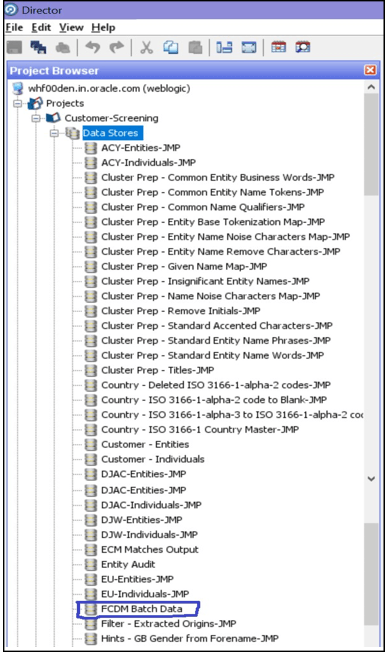Select the Data Stores label

(x=112, y=133)
